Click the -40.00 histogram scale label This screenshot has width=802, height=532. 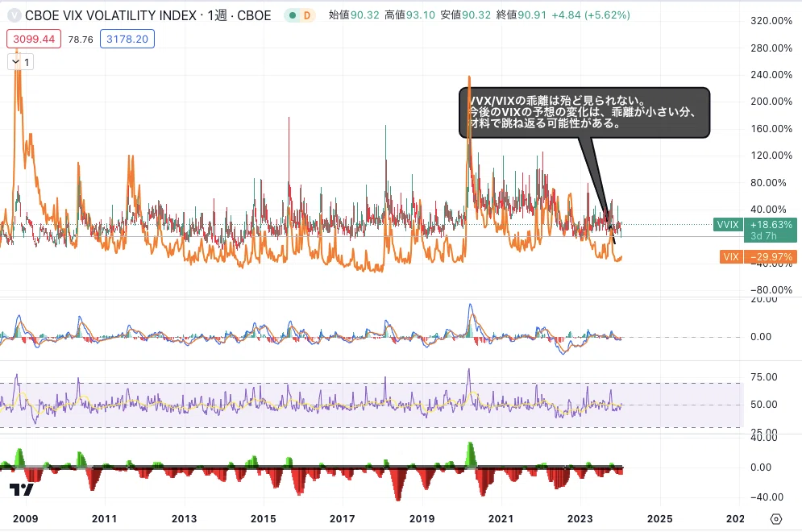click(767, 497)
